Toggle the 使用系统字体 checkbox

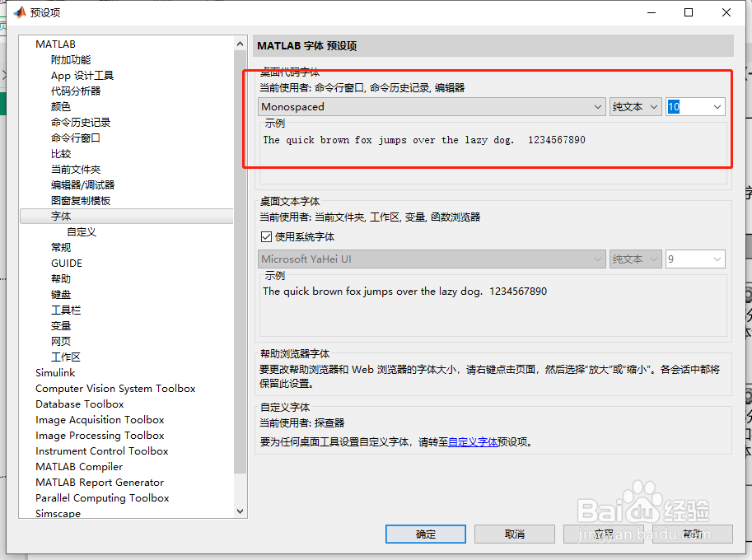click(x=266, y=237)
